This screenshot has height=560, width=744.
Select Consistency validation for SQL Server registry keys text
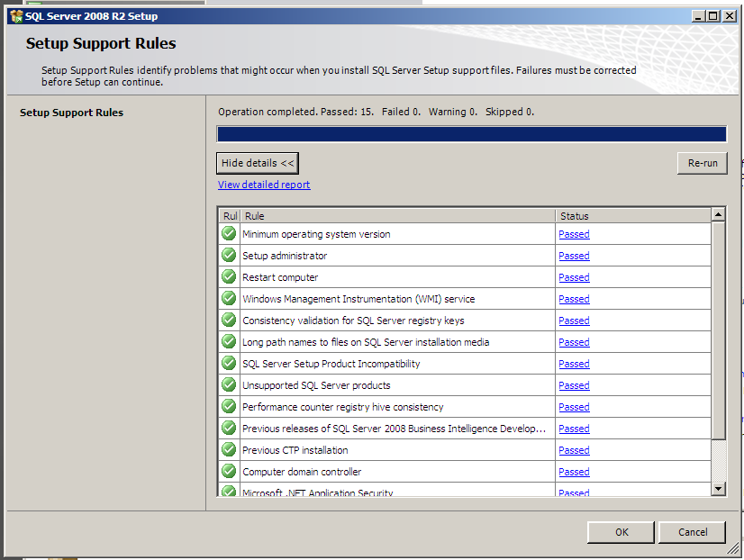click(353, 321)
